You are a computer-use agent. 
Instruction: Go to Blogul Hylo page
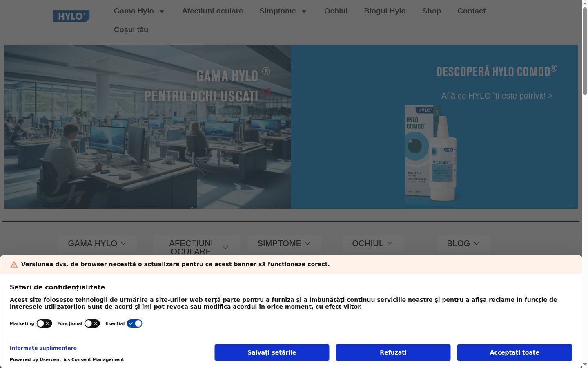click(x=385, y=11)
